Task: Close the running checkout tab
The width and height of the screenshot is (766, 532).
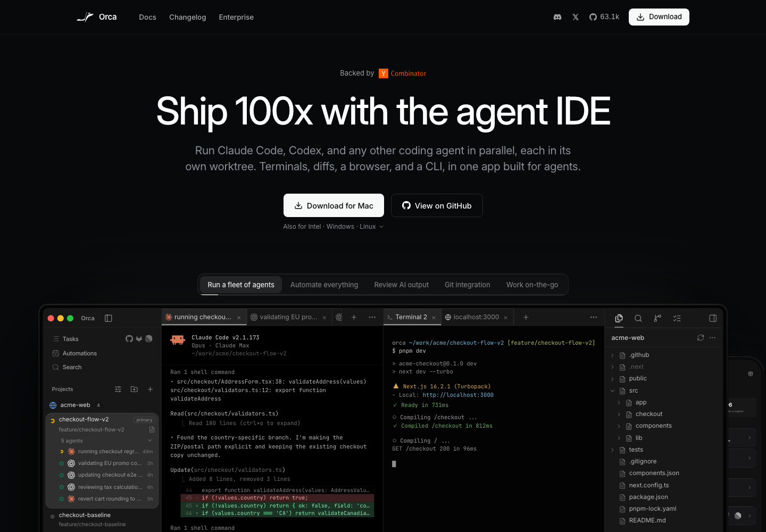Action: (239, 318)
